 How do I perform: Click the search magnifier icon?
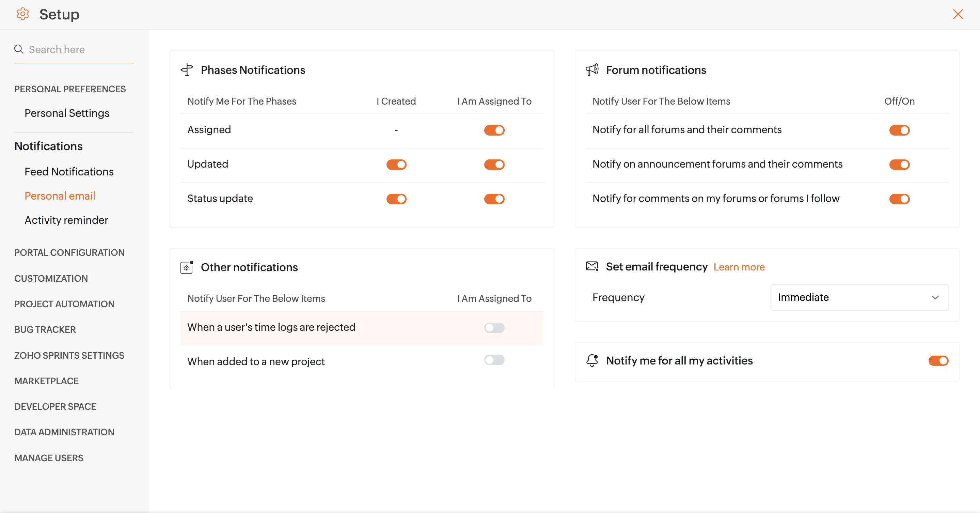(19, 49)
